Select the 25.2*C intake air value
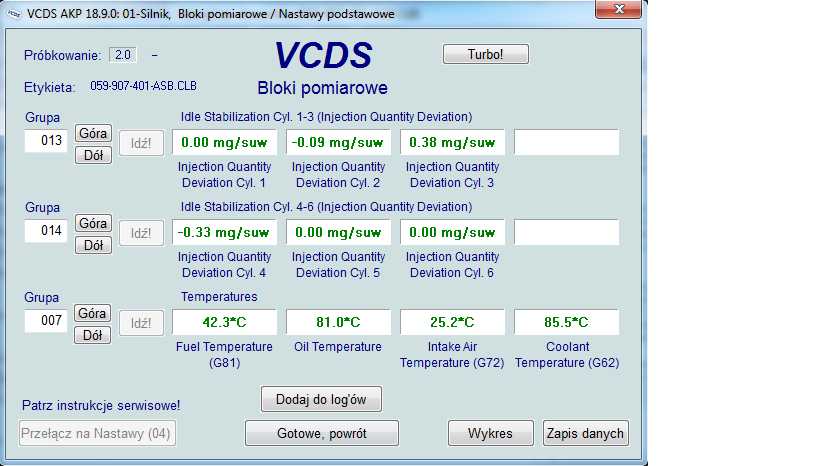819x466 pixels. [x=452, y=322]
